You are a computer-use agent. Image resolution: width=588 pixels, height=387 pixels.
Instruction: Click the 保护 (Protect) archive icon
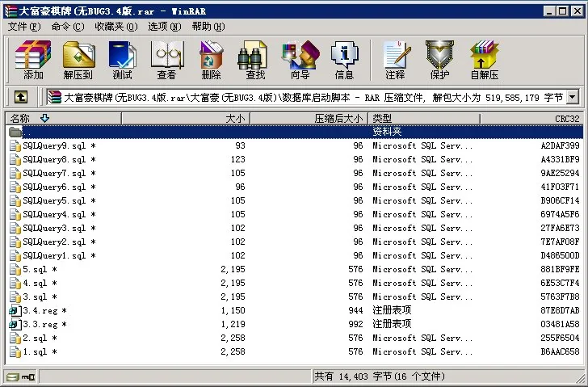[439, 59]
